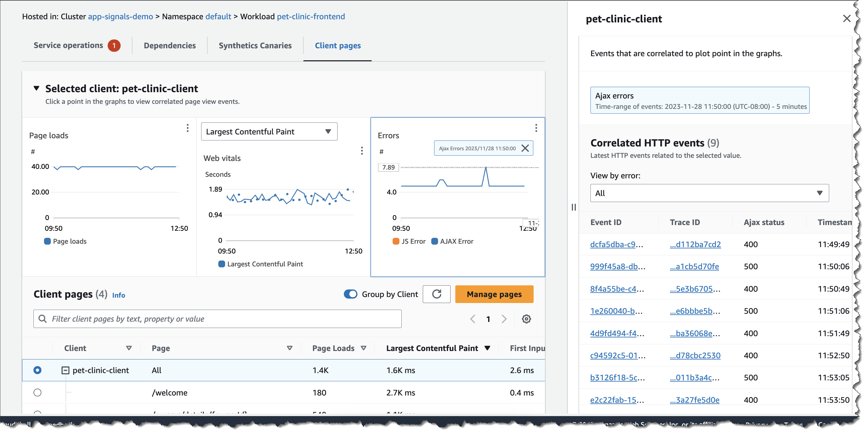
Task: Open the Errors graph three-dot menu
Action: coord(536,128)
